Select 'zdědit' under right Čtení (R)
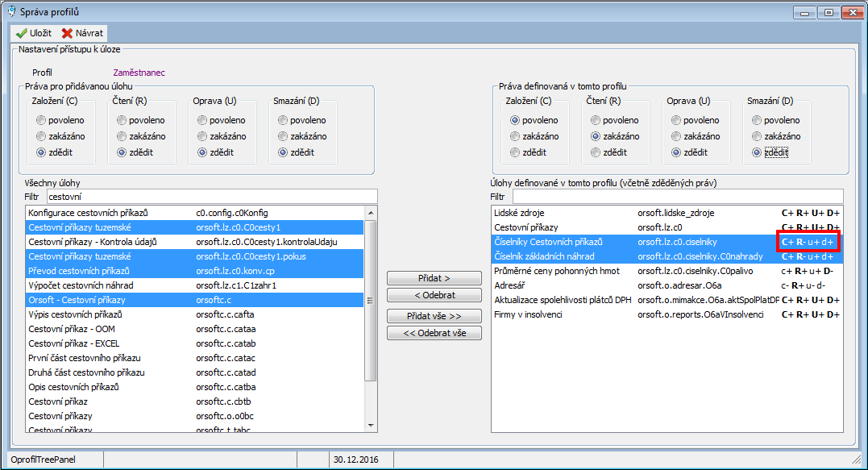The height and width of the screenshot is (470, 868). pyautogui.click(x=596, y=152)
